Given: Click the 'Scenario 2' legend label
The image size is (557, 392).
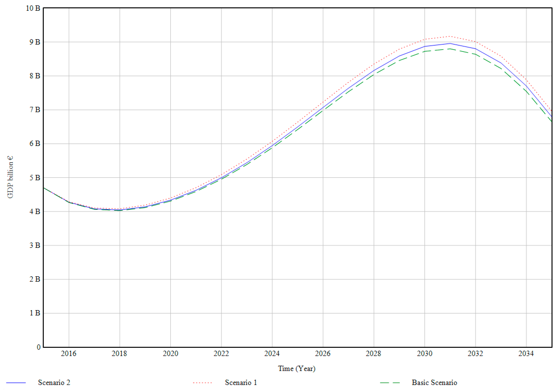Looking at the screenshot, I should coord(54,383).
